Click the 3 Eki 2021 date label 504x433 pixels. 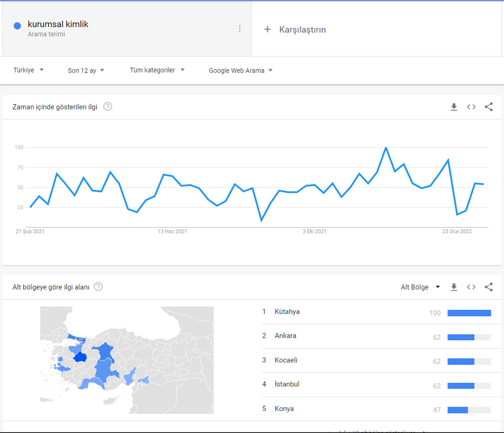(314, 231)
